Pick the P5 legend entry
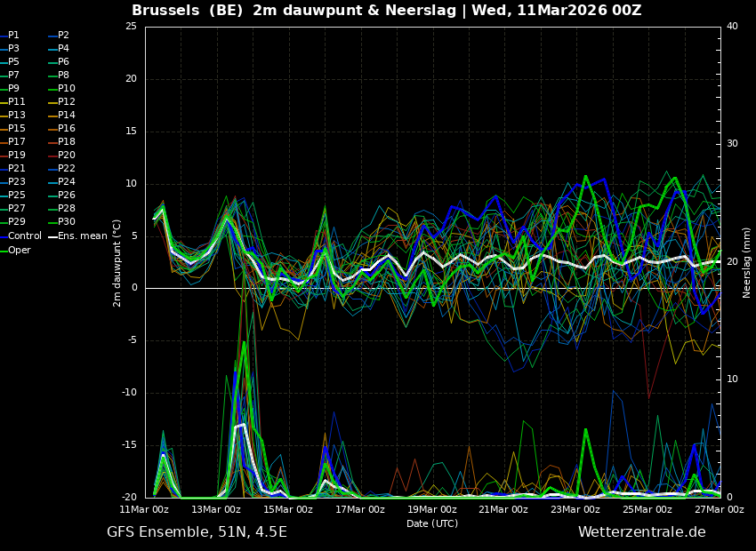Image resolution: width=756 pixels, height=551 pixels. (10, 61)
